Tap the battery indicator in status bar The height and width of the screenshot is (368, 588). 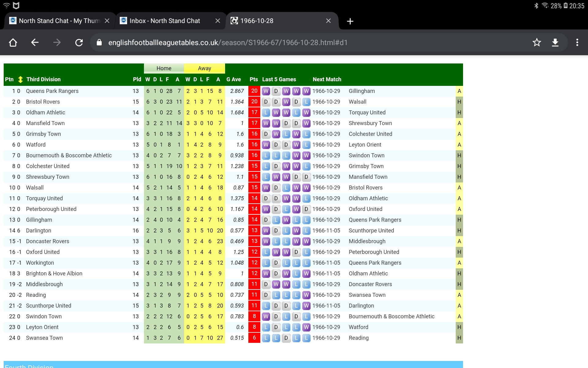coord(566,6)
